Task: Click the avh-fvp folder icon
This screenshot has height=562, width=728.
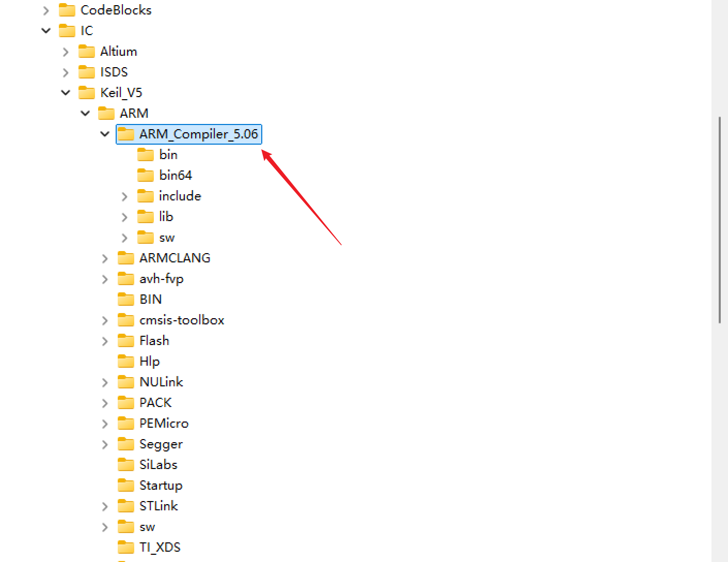Action: [125, 278]
